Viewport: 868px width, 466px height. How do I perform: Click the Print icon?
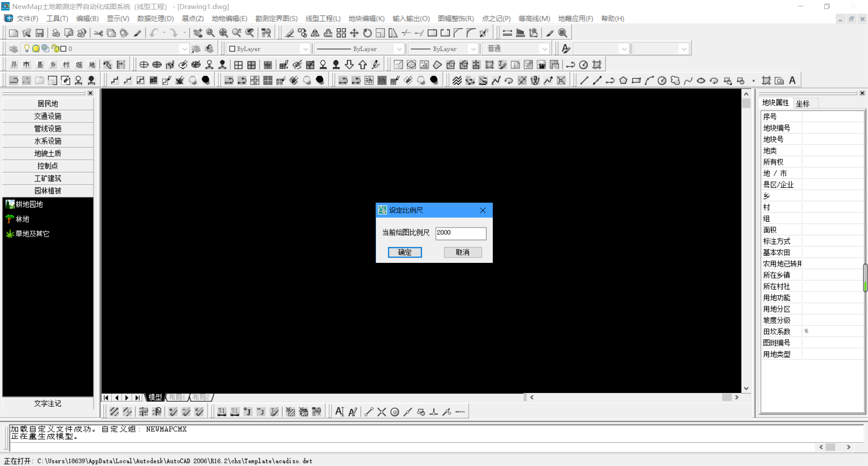point(56,33)
